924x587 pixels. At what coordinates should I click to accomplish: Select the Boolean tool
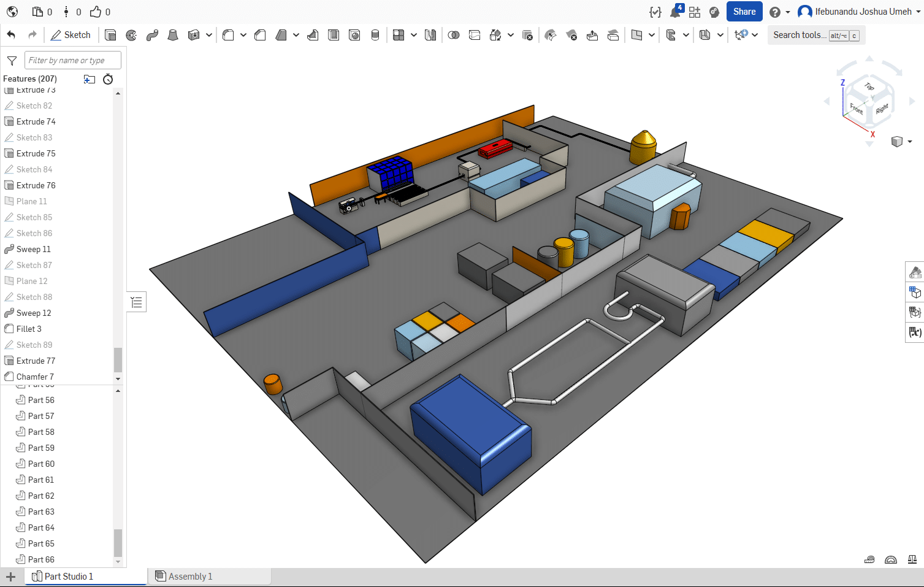(x=454, y=35)
